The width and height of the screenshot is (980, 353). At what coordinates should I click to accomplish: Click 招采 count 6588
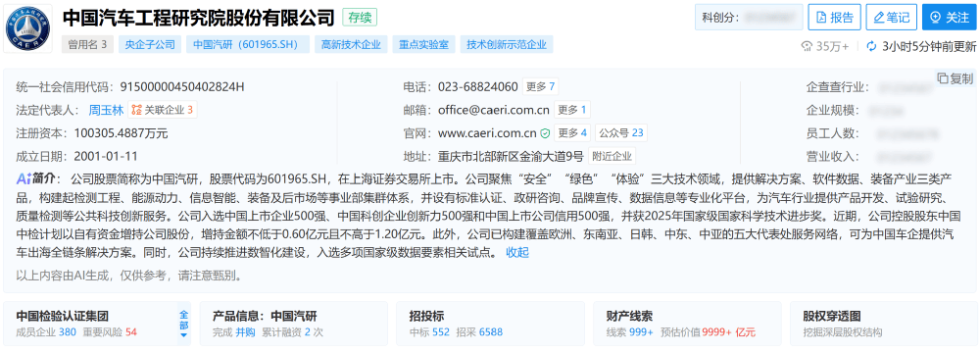coord(491,332)
